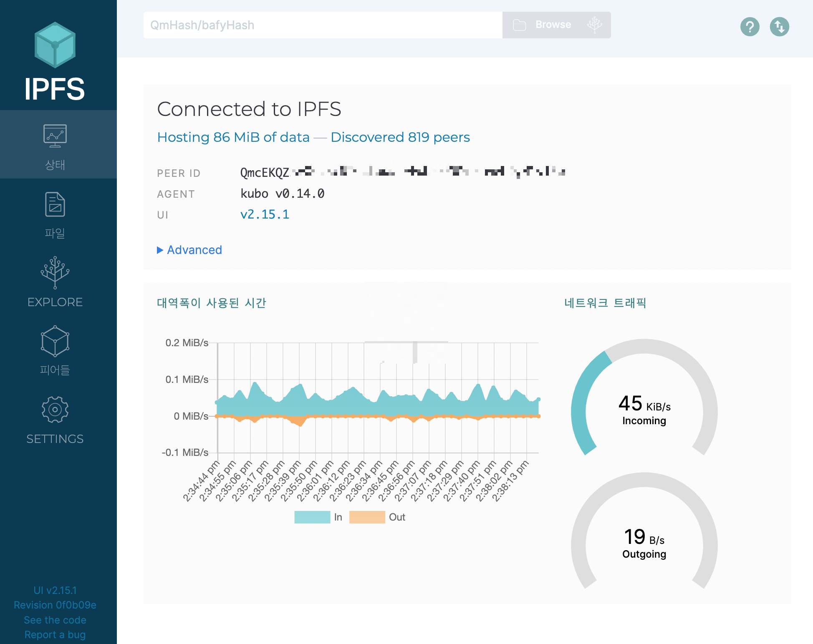Expand the Advanced section

(190, 250)
